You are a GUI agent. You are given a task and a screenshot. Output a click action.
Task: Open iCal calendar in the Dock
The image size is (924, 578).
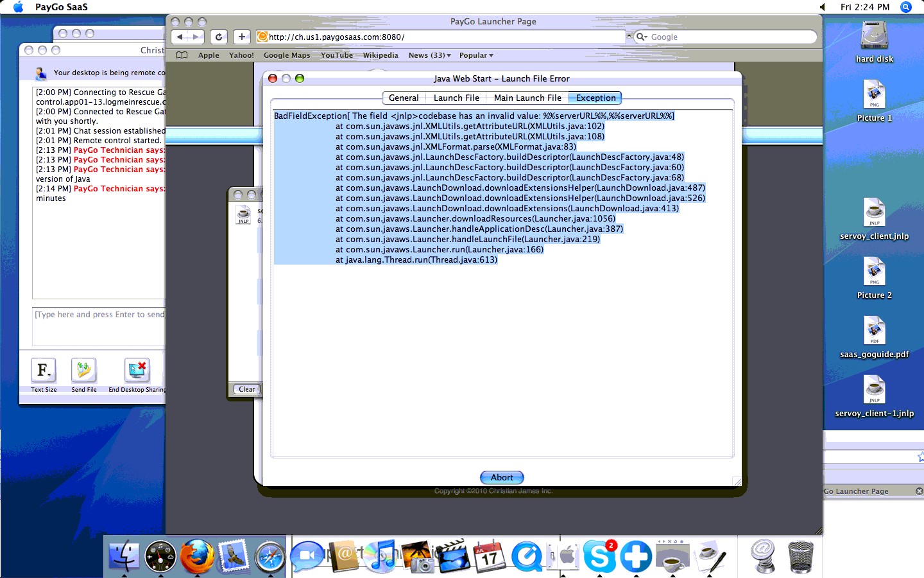[490, 556]
